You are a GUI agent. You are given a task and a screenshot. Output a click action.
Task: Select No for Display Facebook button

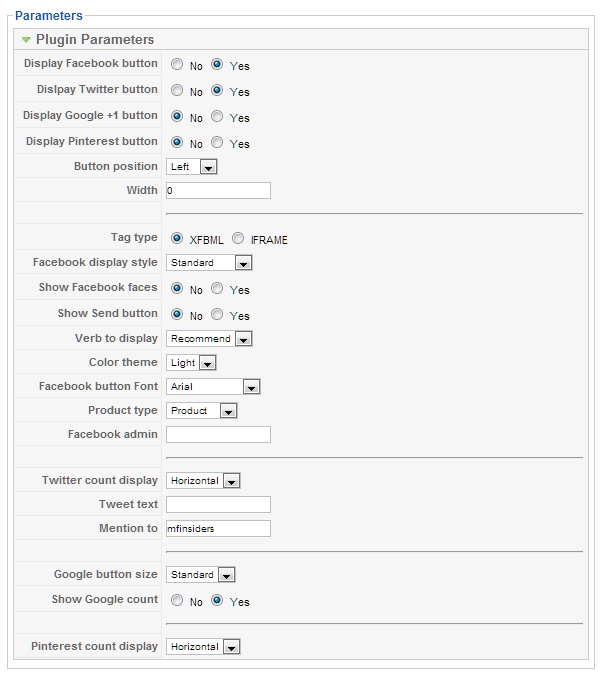177,65
